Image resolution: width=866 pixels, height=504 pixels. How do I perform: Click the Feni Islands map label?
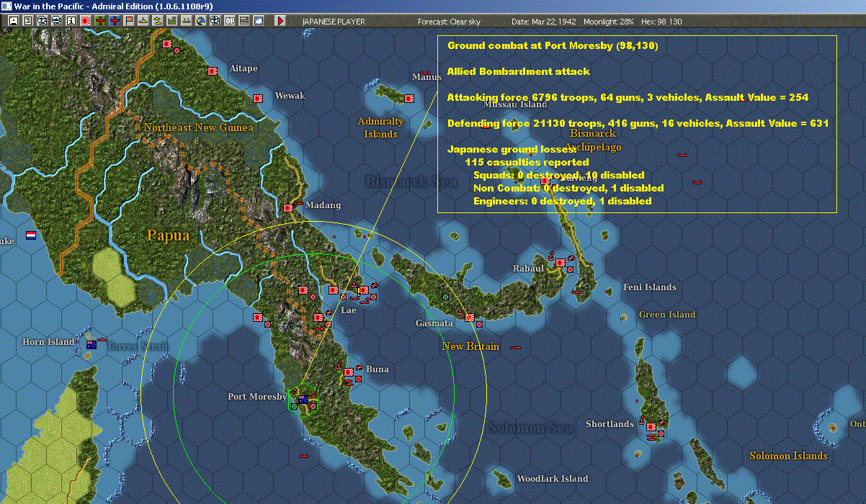(x=650, y=287)
